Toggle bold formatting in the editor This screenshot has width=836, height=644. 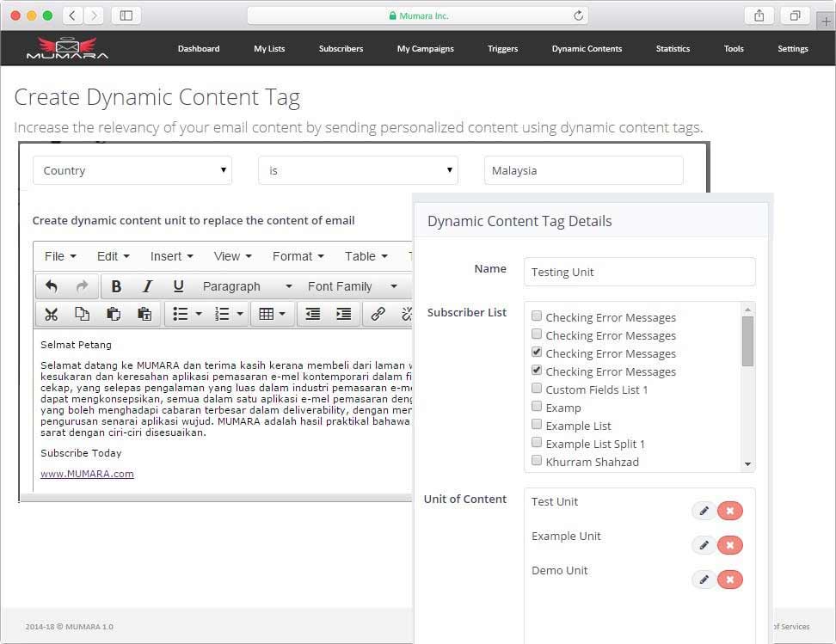[116, 286]
